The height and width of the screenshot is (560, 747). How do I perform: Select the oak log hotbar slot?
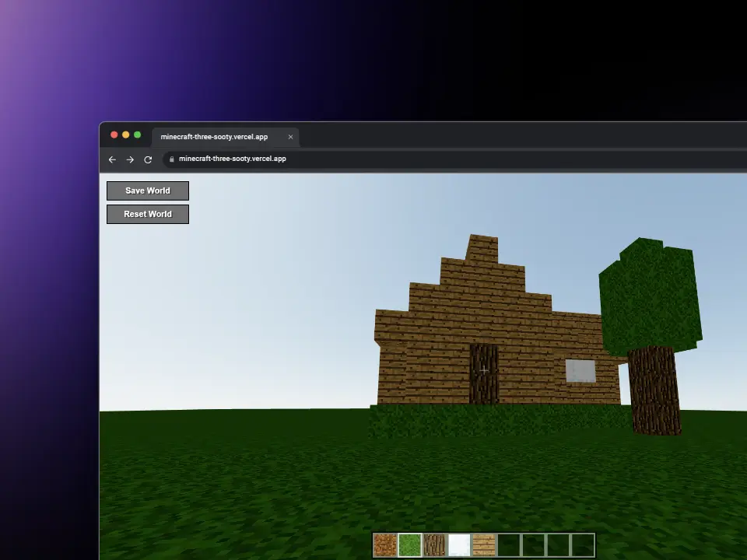[434, 544]
